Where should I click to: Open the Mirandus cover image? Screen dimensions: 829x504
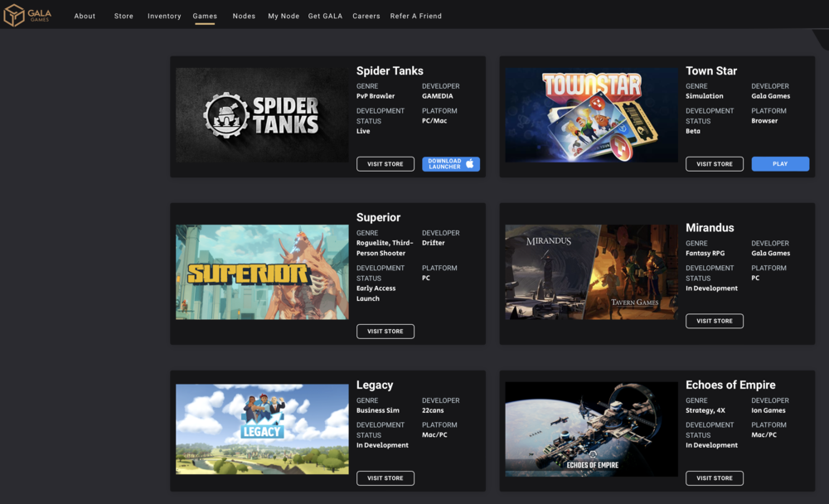[592, 272]
